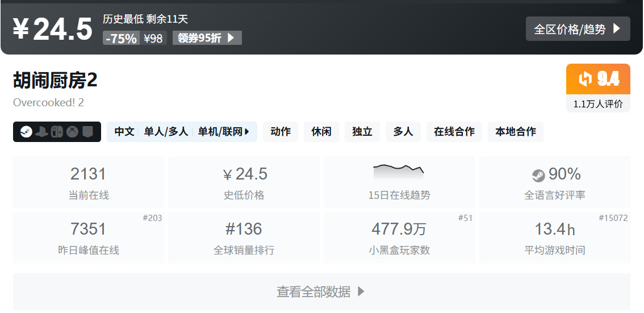Select the 本地合作 tag

click(516, 132)
